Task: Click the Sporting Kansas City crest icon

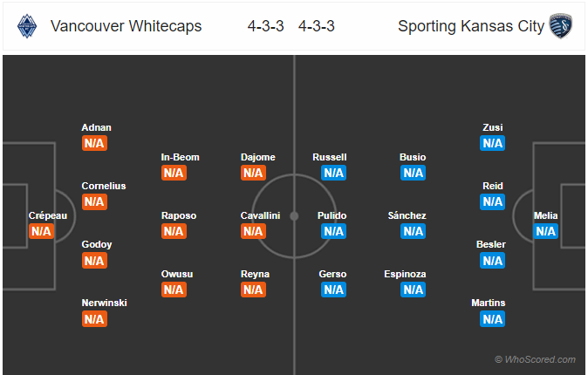Action: (560, 26)
